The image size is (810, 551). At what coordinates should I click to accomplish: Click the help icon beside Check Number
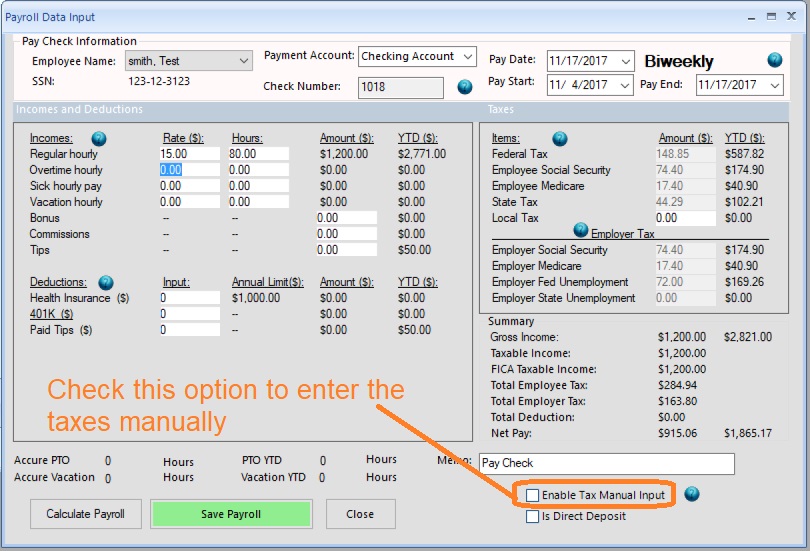coord(465,87)
